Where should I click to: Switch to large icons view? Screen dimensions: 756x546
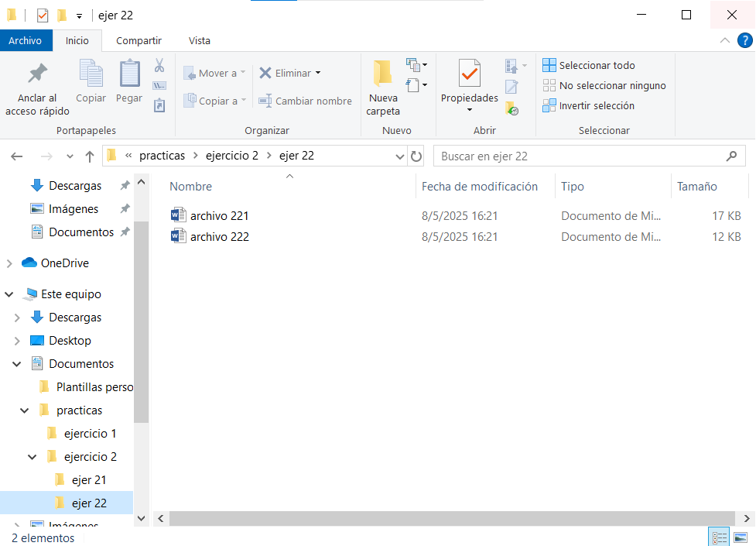click(740, 537)
